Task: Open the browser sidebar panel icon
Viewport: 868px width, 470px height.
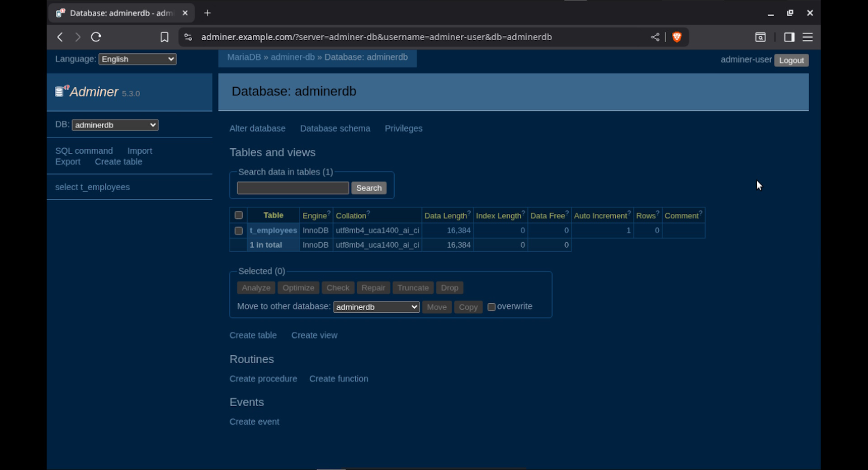Action: click(x=789, y=37)
